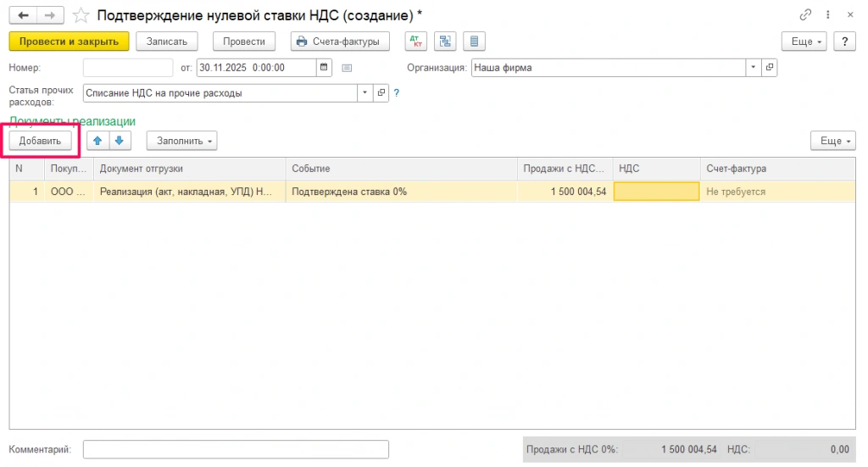Click the Счет-фактура column header
Screen dimensions: 868x467
(778, 169)
